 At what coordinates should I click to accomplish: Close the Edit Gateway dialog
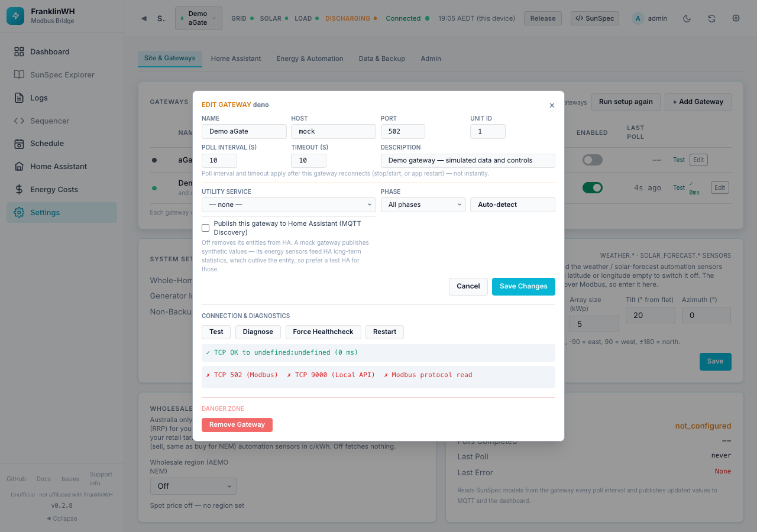click(x=552, y=105)
